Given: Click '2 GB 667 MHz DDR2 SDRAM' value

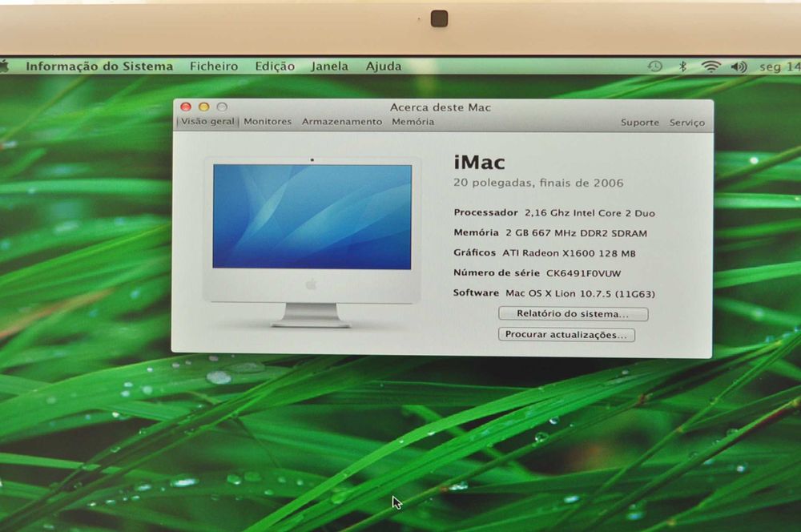Looking at the screenshot, I should point(576,233).
